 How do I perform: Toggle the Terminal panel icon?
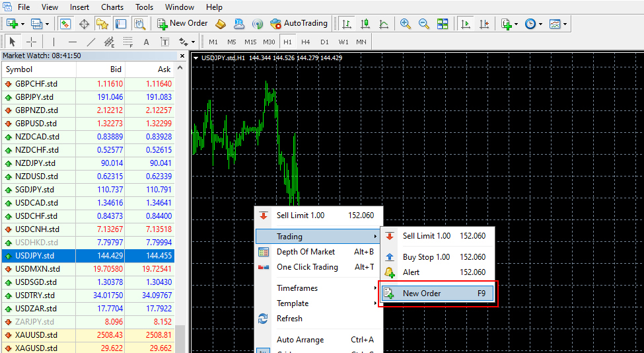121,24
